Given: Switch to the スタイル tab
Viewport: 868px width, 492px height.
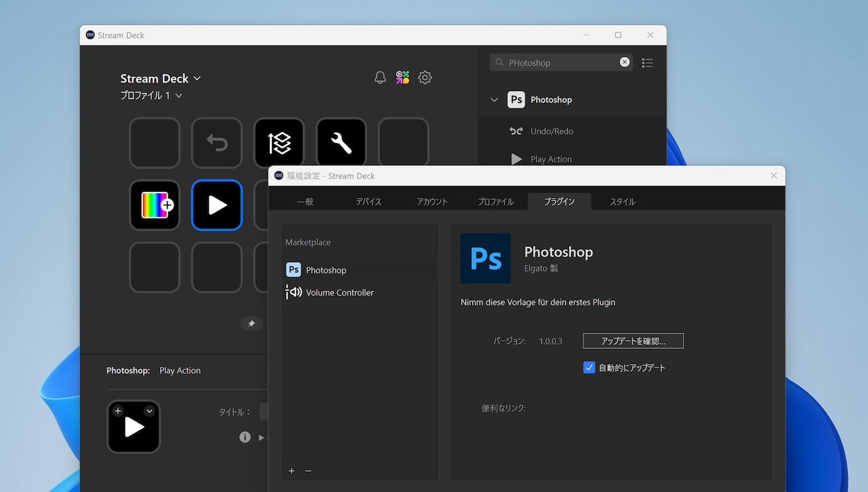Looking at the screenshot, I should 623,201.
